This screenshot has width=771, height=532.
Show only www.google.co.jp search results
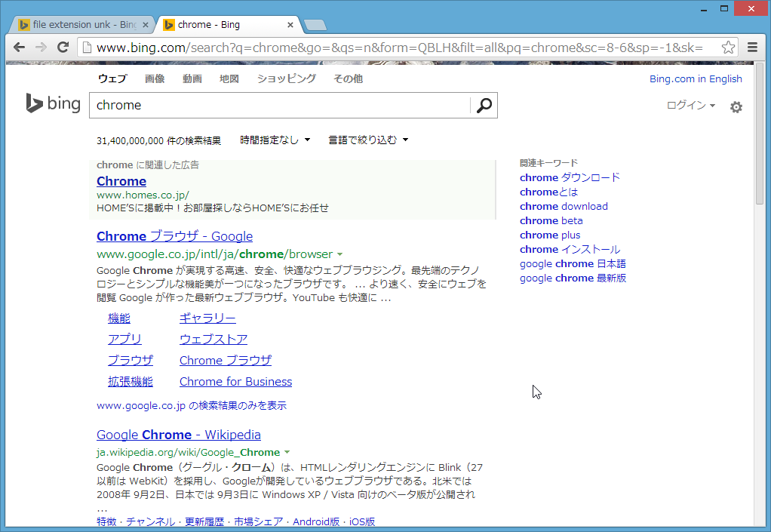pos(192,406)
